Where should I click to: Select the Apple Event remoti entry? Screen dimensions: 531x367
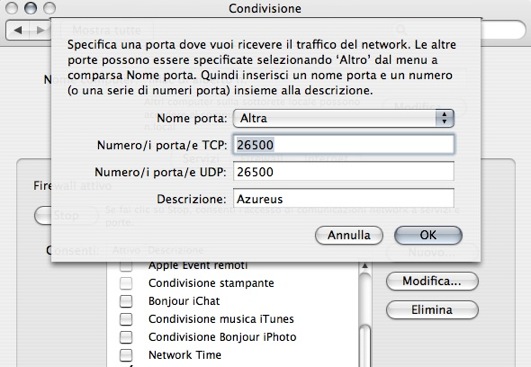198,266
